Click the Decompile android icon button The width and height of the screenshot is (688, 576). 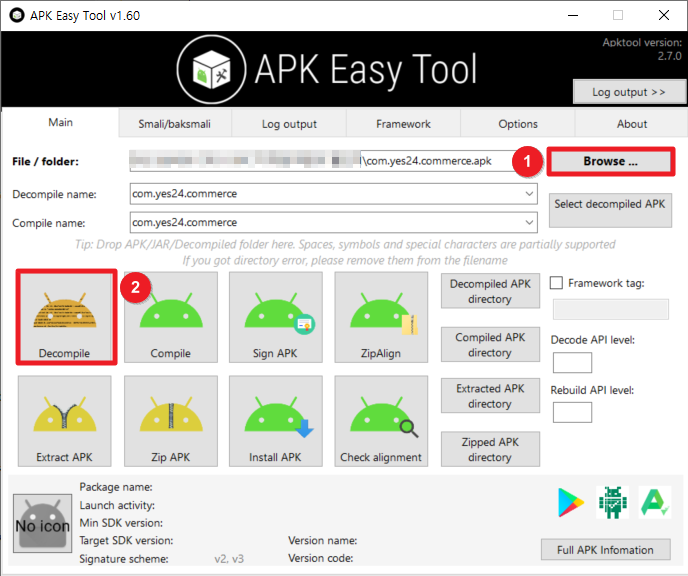66,317
